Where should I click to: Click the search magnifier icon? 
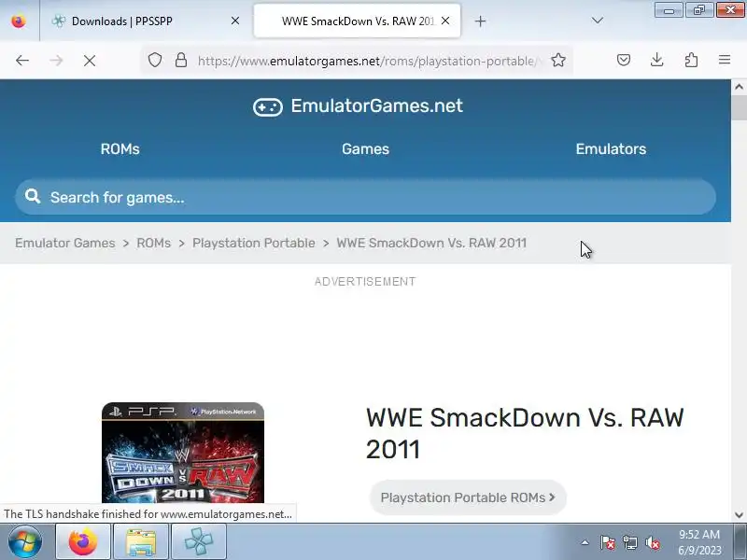tap(33, 196)
